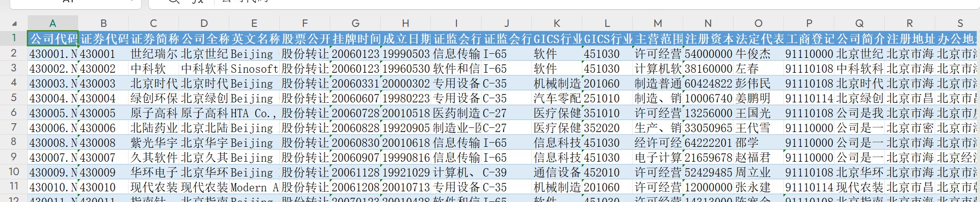
Task: Select column S header
Action: point(957,23)
